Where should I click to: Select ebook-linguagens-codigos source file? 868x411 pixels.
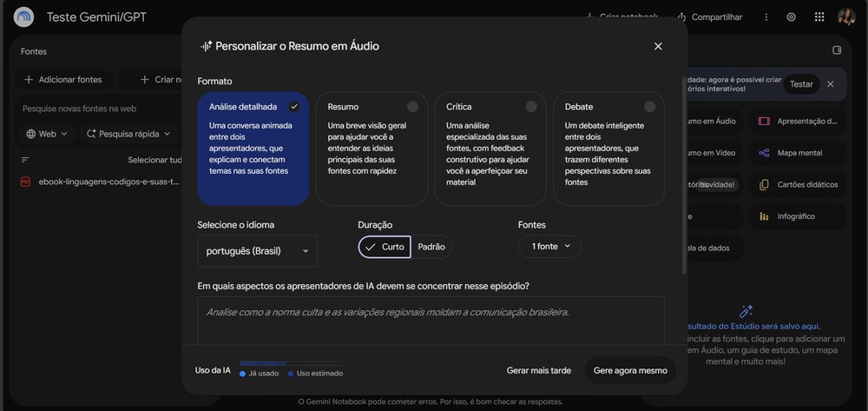[109, 182]
